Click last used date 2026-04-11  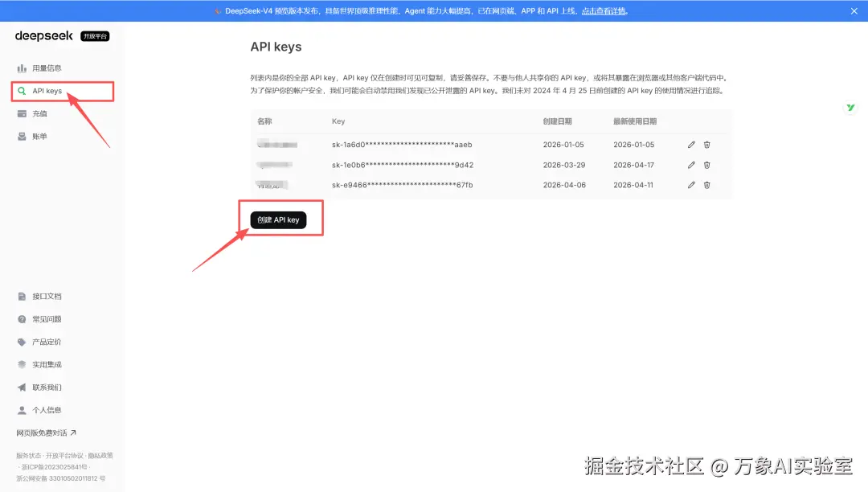tap(633, 185)
